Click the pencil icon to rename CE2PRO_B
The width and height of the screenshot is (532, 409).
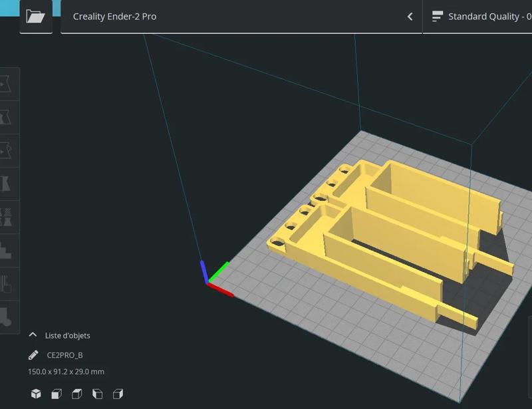tap(33, 355)
